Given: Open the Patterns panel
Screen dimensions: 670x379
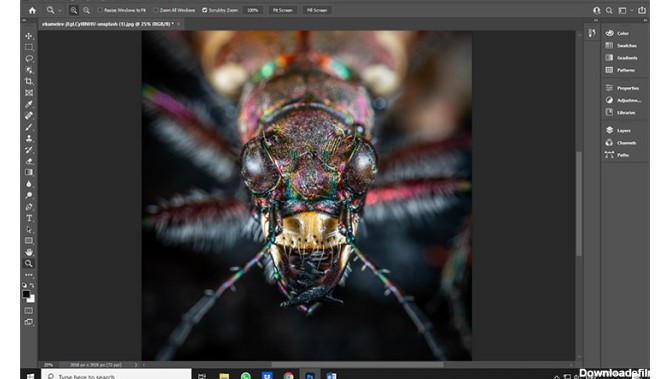Looking at the screenshot, I should tap(620, 70).
